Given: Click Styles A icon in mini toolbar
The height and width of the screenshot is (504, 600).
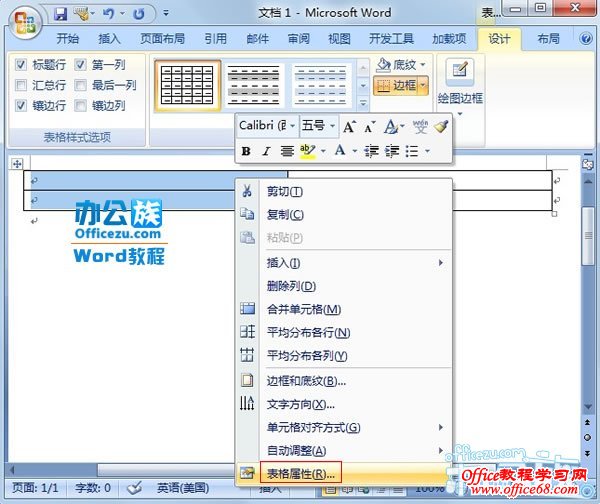Looking at the screenshot, I should click(x=391, y=127).
